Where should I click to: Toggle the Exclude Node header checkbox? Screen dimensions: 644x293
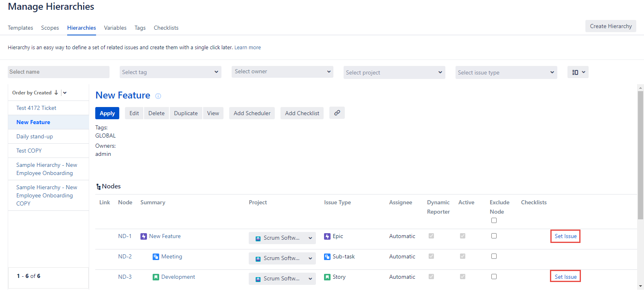494,221
